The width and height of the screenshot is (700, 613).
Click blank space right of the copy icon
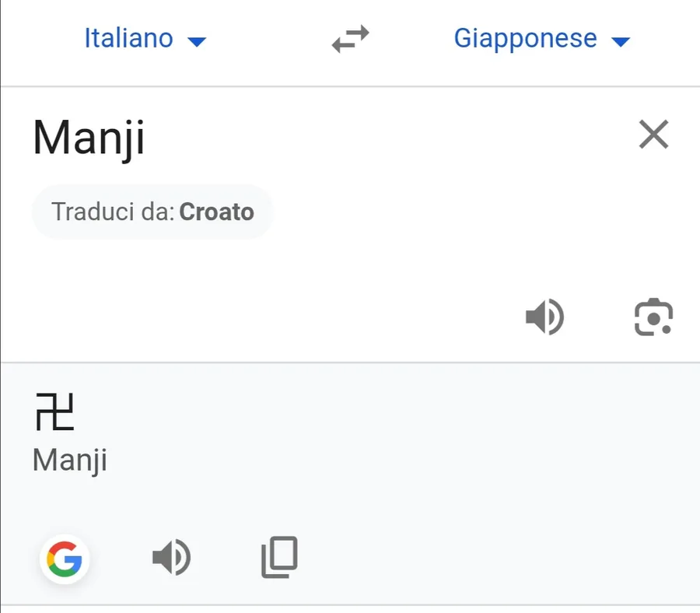[467, 559]
